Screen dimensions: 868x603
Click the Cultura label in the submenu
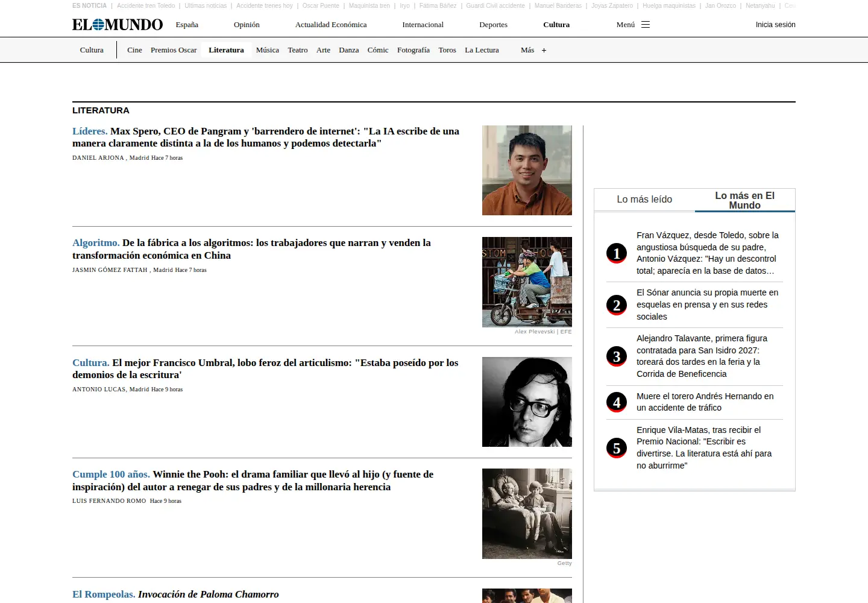coord(92,50)
